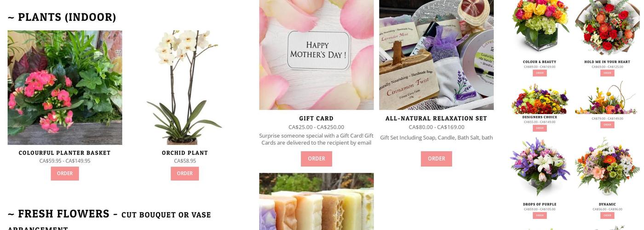Order the Gift Card
Screen dimensions: 644x230
[x=316, y=159]
